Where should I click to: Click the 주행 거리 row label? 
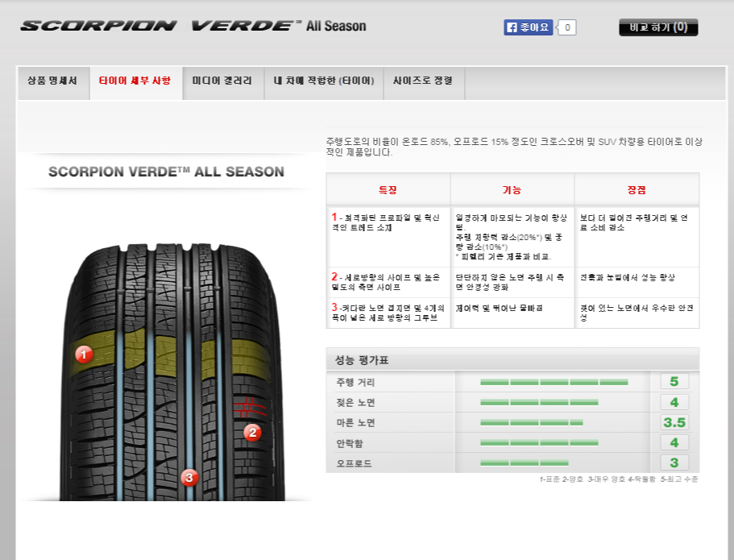[356, 382]
